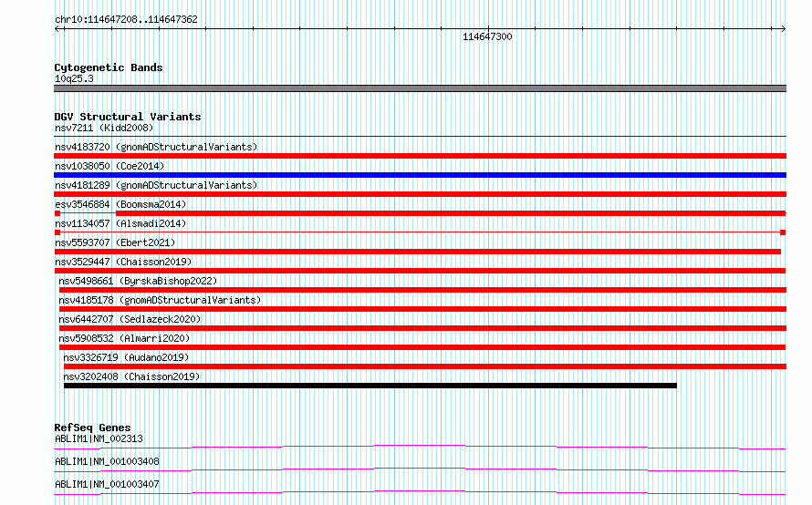Click the thin red line for nsv1134057
The height and width of the screenshot is (505, 812).
[x=420, y=232]
